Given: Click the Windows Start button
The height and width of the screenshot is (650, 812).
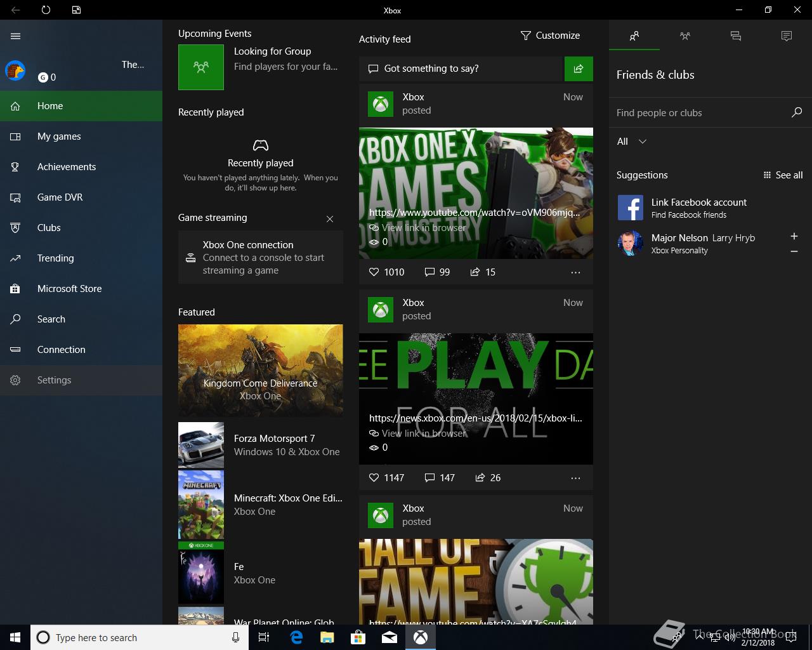Looking at the screenshot, I should (15, 637).
